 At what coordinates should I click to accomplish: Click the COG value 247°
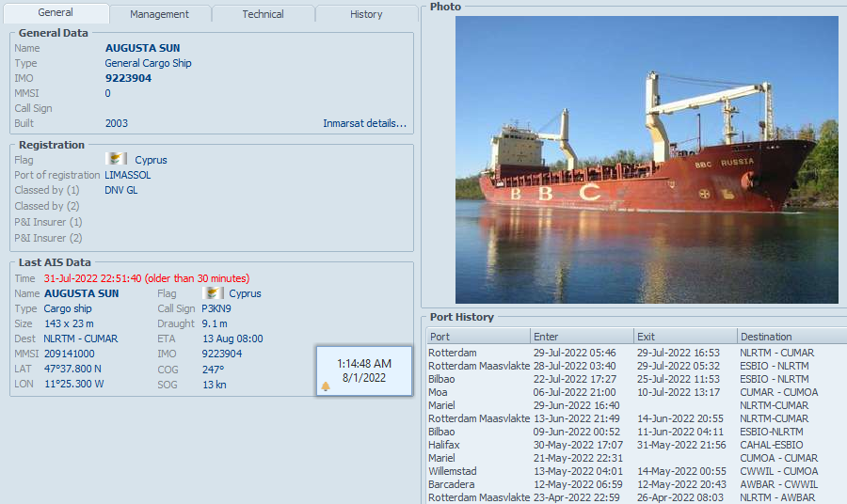(213, 370)
